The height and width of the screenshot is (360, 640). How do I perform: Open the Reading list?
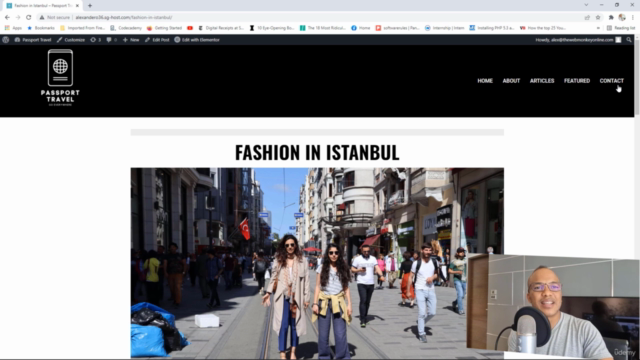621,28
